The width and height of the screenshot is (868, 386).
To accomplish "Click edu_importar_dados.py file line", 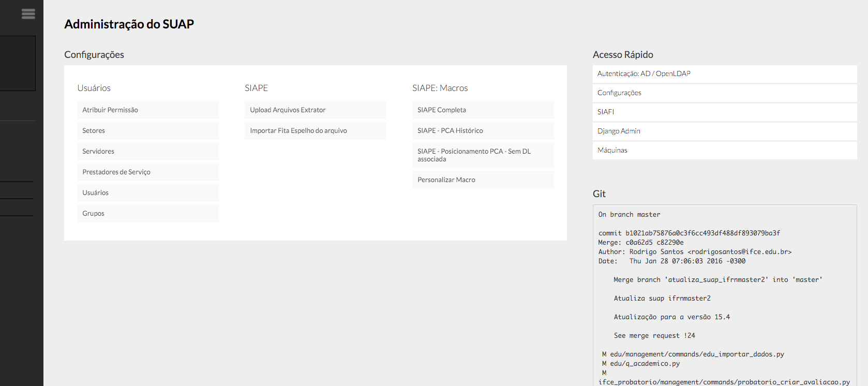I will [x=693, y=354].
